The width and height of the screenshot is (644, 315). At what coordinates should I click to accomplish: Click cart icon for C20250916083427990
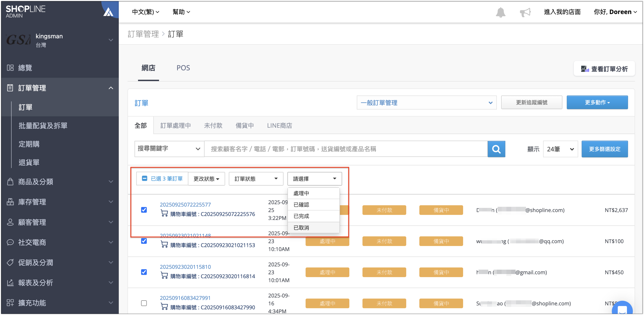click(164, 306)
